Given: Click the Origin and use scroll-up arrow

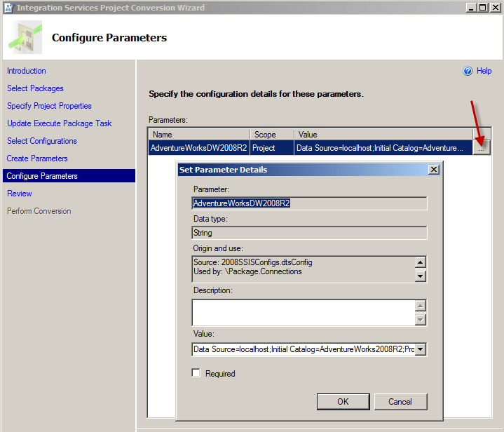Looking at the screenshot, I should coord(420,262).
